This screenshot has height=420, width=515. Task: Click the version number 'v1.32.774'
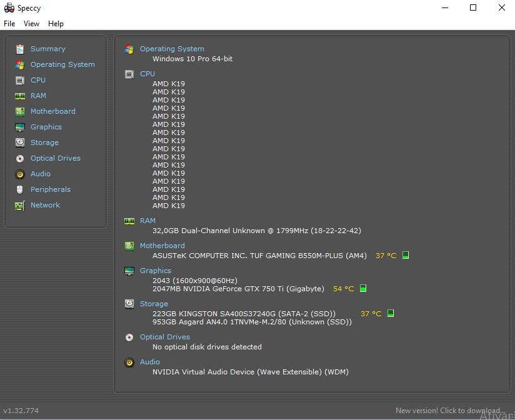click(21, 411)
